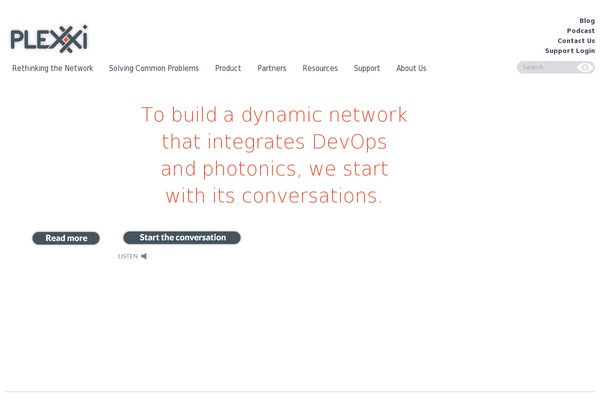Click the headline about dynamic network conversations
Screen dimensions: 600x400
coord(275,155)
